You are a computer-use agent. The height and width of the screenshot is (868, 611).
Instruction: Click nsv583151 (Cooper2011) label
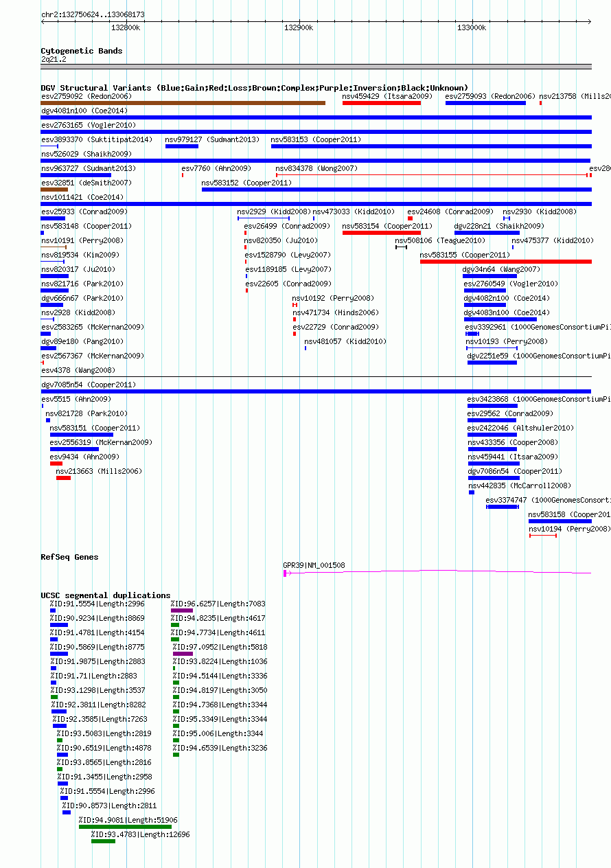[x=95, y=428]
